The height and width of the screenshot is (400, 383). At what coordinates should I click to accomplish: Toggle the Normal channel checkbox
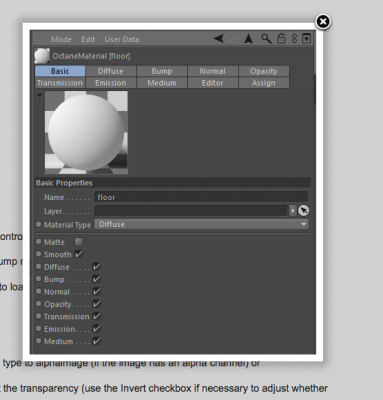[x=96, y=291]
